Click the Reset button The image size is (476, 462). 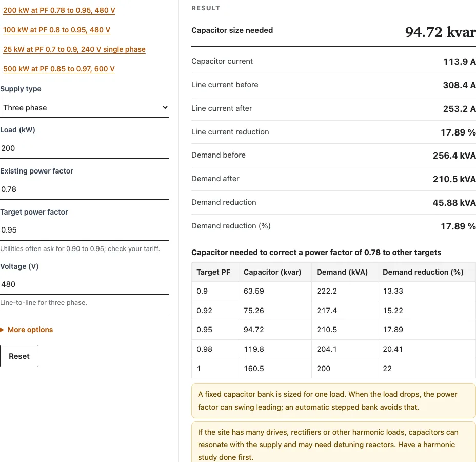click(19, 356)
